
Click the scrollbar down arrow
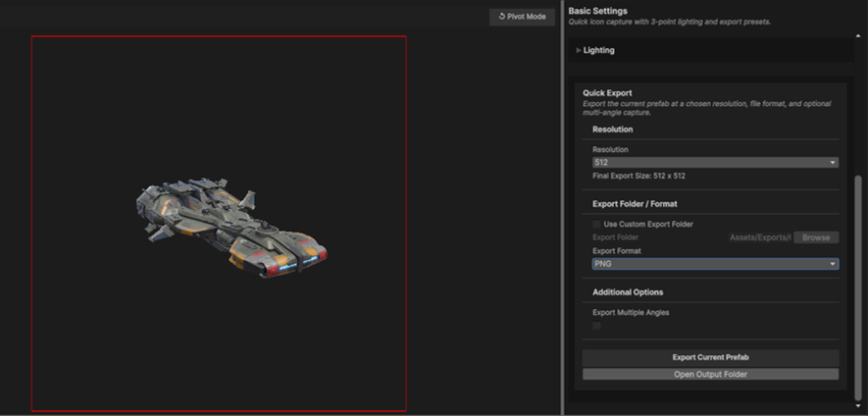(x=858, y=405)
